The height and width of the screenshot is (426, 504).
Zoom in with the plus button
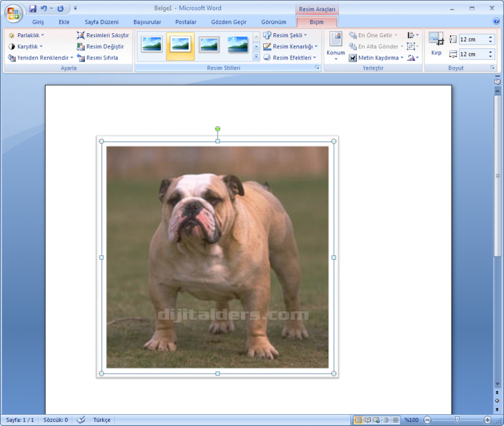point(487,420)
